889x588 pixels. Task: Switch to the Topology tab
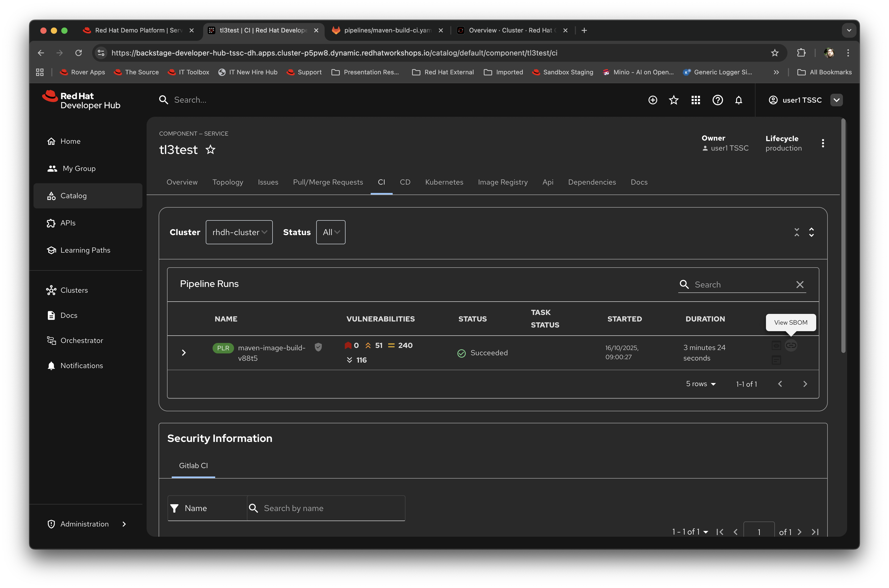tap(227, 182)
